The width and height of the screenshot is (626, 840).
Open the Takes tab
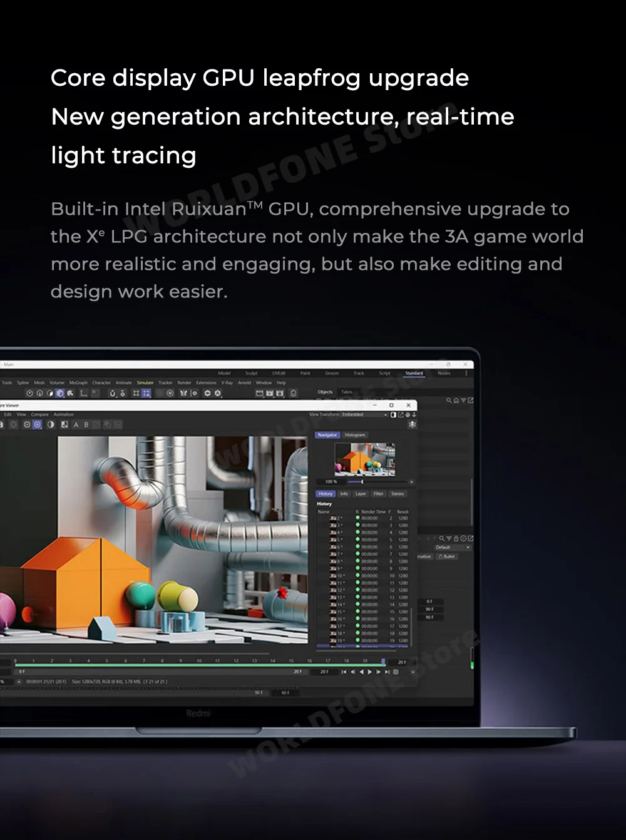click(x=347, y=392)
